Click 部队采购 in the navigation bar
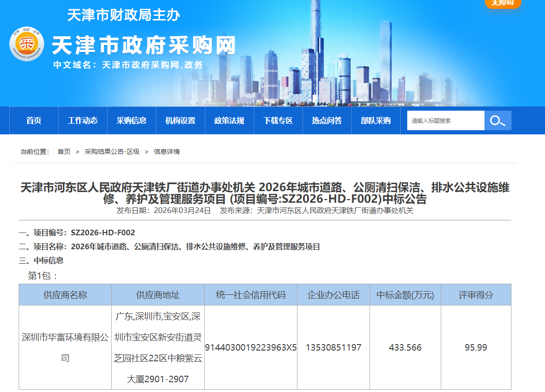545x392 pixels. (376, 121)
